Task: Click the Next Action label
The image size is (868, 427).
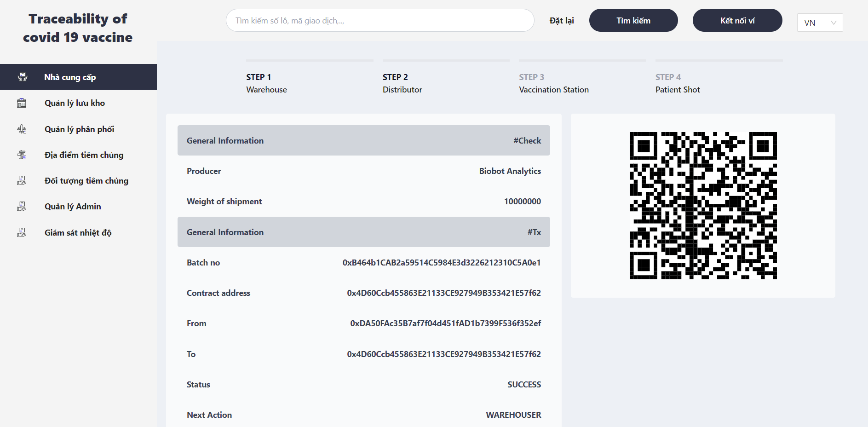Action: click(209, 415)
